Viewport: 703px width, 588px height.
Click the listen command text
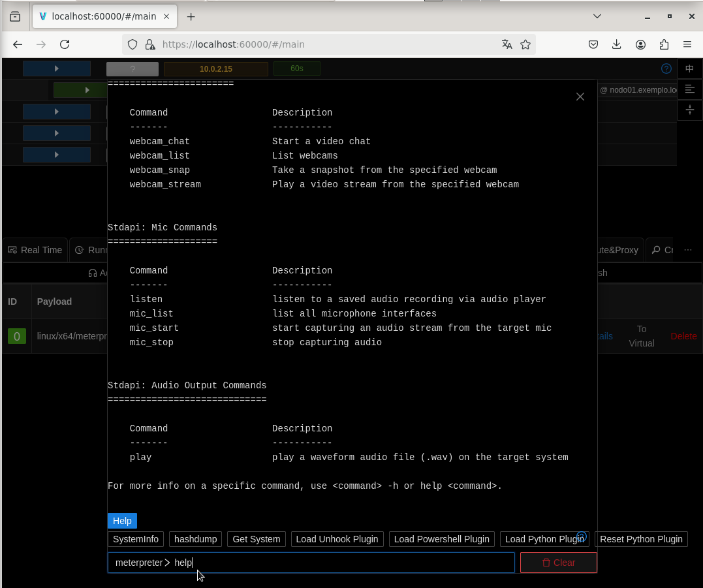146,299
